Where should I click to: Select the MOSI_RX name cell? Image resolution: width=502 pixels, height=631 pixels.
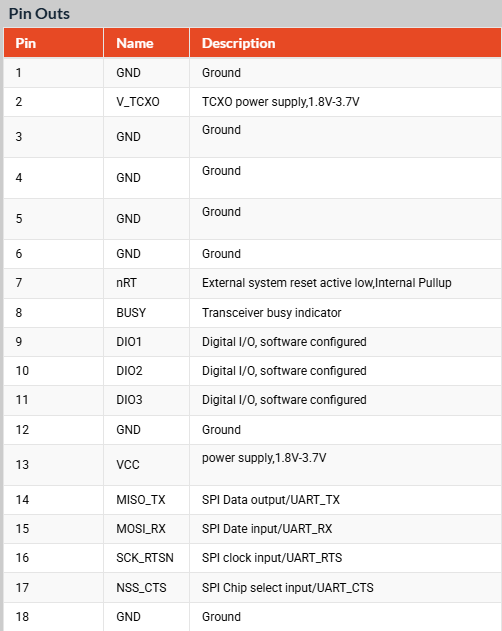[147, 529]
